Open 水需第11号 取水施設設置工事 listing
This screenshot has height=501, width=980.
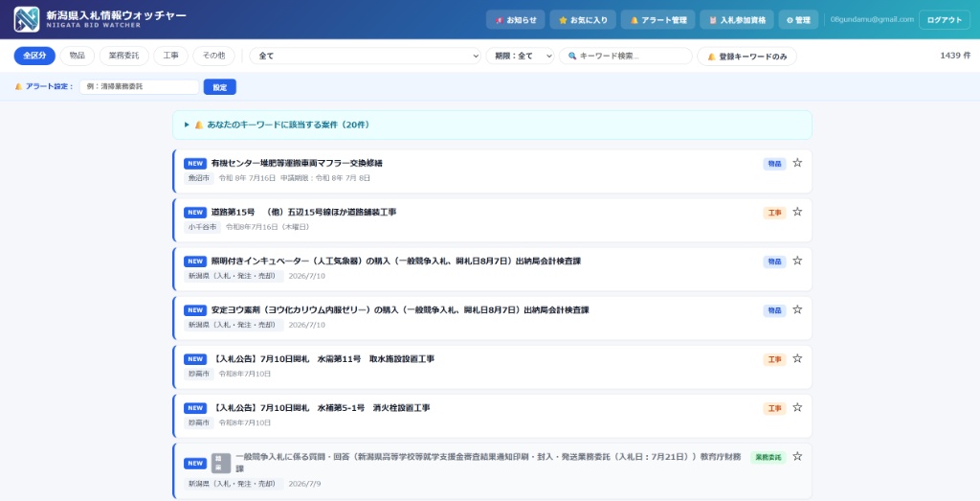tap(323, 359)
